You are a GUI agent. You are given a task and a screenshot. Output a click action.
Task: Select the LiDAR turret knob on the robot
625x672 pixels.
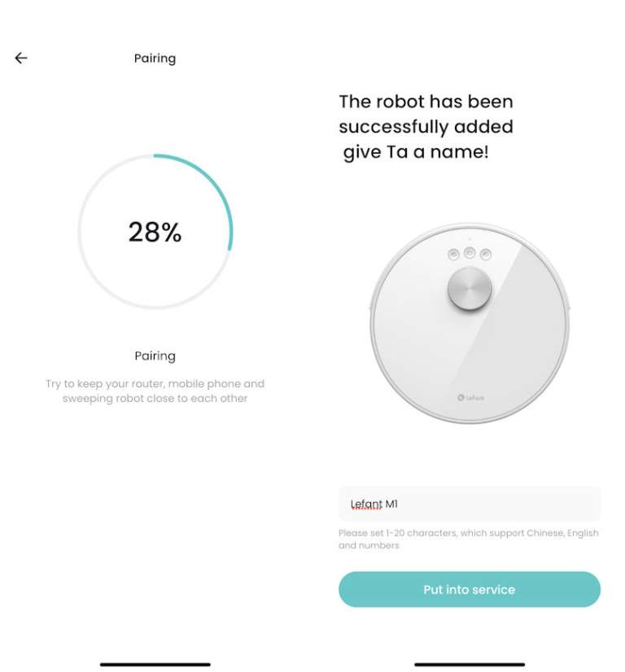click(468, 290)
